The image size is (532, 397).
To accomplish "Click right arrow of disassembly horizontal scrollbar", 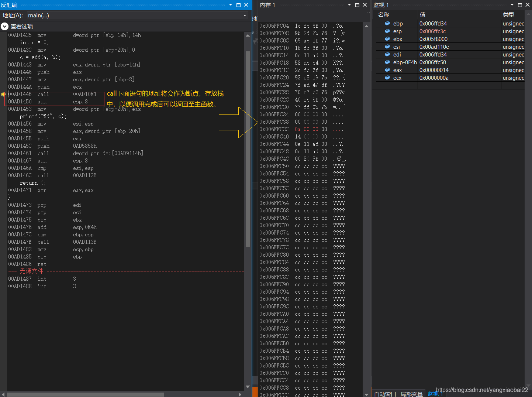I will [x=240, y=394].
